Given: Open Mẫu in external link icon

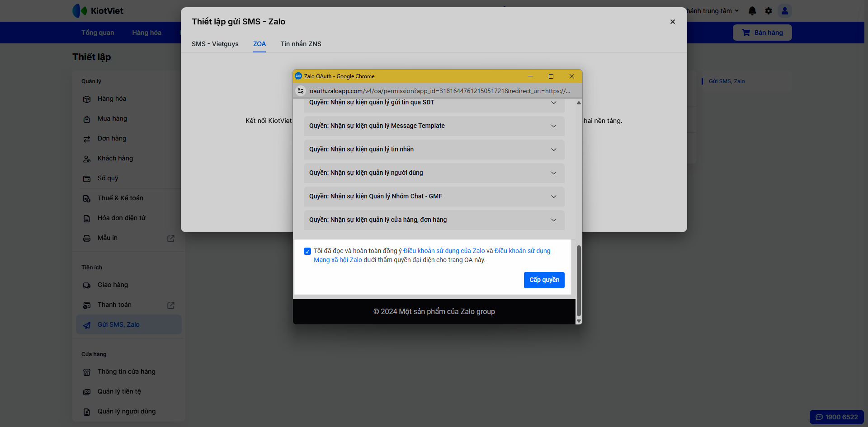Looking at the screenshot, I should pyautogui.click(x=171, y=238).
